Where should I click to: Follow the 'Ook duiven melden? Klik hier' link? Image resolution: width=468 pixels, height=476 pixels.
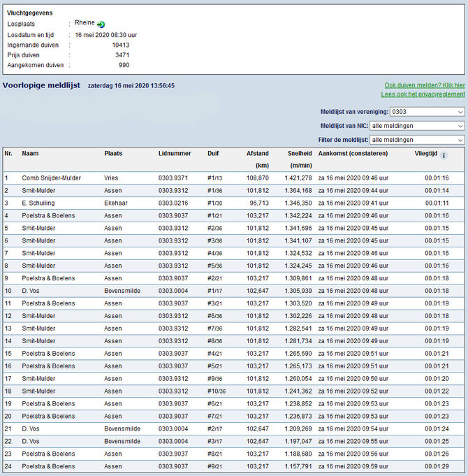coord(425,85)
